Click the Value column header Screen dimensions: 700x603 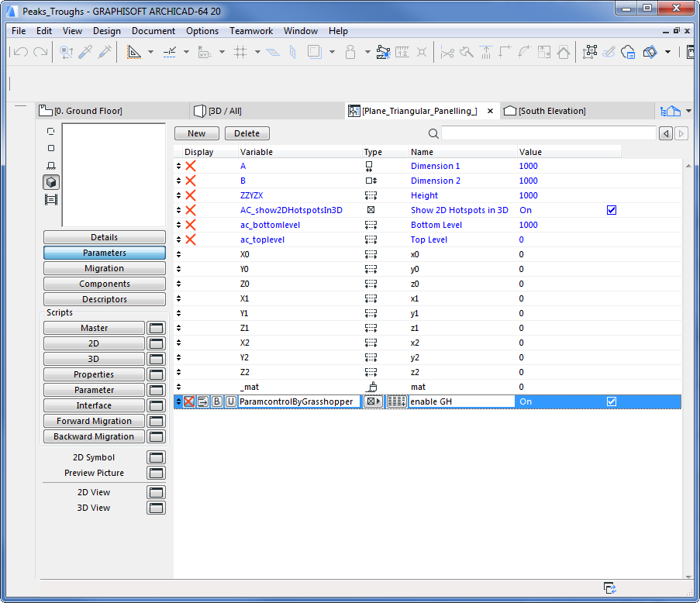pyautogui.click(x=569, y=152)
